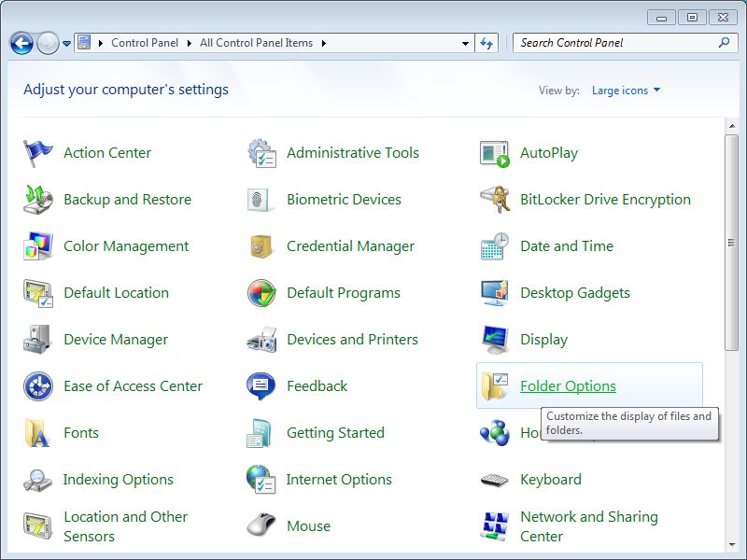Viewport: 747px width, 560px height.
Task: Click the search magnifier icon
Action: click(x=724, y=43)
